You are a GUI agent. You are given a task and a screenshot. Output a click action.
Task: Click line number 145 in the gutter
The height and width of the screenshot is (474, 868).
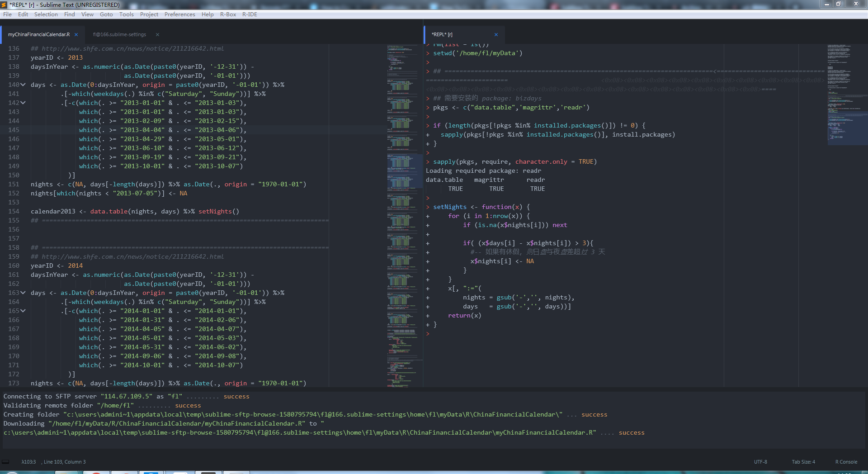pos(14,130)
